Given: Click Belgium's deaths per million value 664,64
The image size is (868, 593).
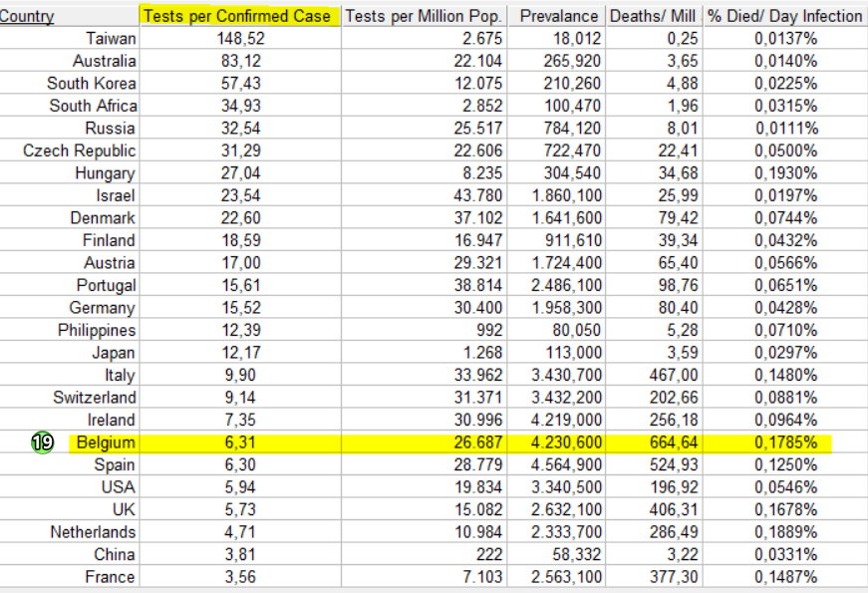Looking at the screenshot, I should click(x=674, y=443).
